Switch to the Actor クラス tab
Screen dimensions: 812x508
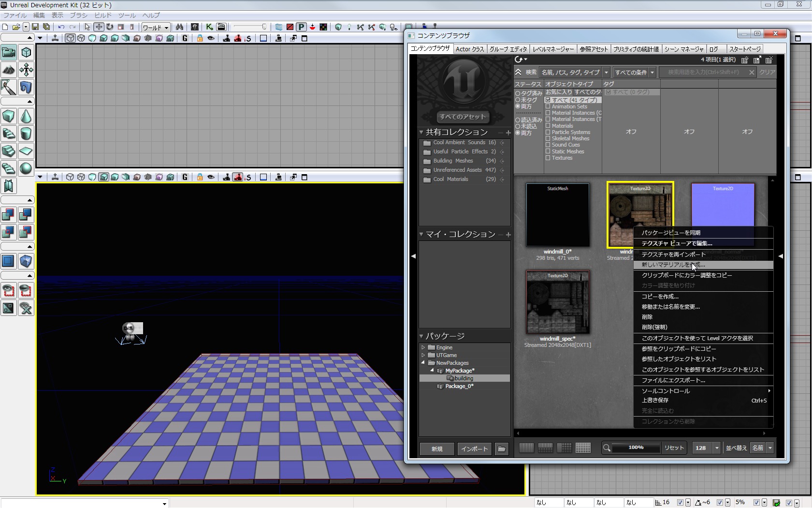point(469,49)
